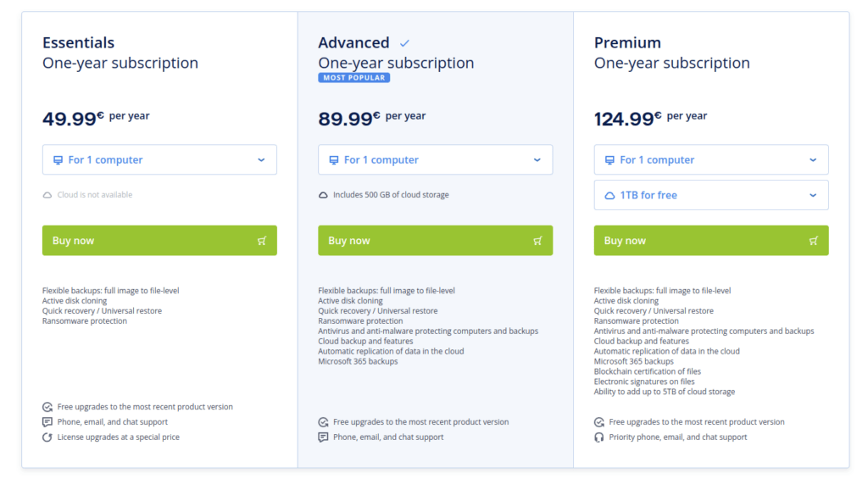
Task: Click the Essentials 49.99€ price
Action: [x=73, y=118]
